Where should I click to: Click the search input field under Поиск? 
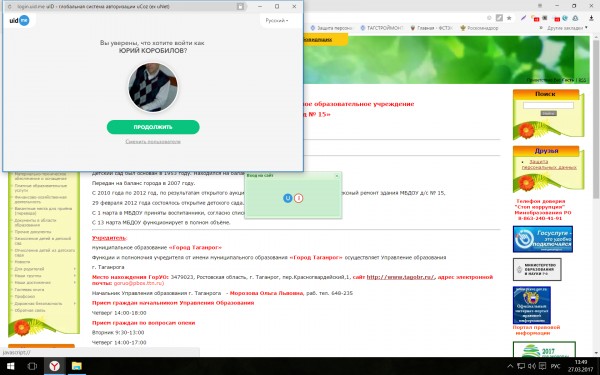(548, 105)
